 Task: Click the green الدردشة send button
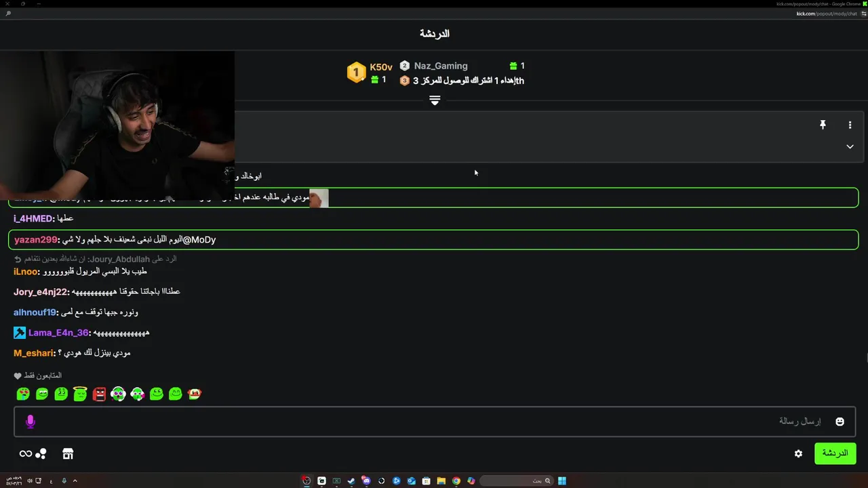click(x=835, y=453)
